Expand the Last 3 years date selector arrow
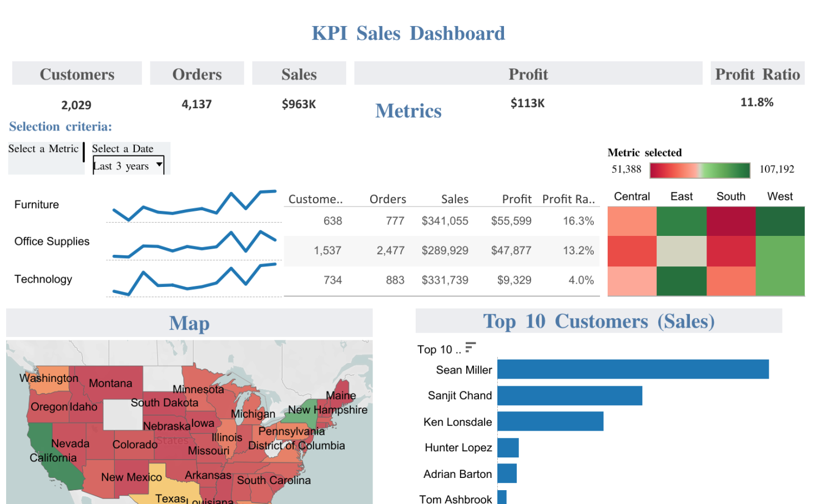817x504 pixels. (160, 165)
